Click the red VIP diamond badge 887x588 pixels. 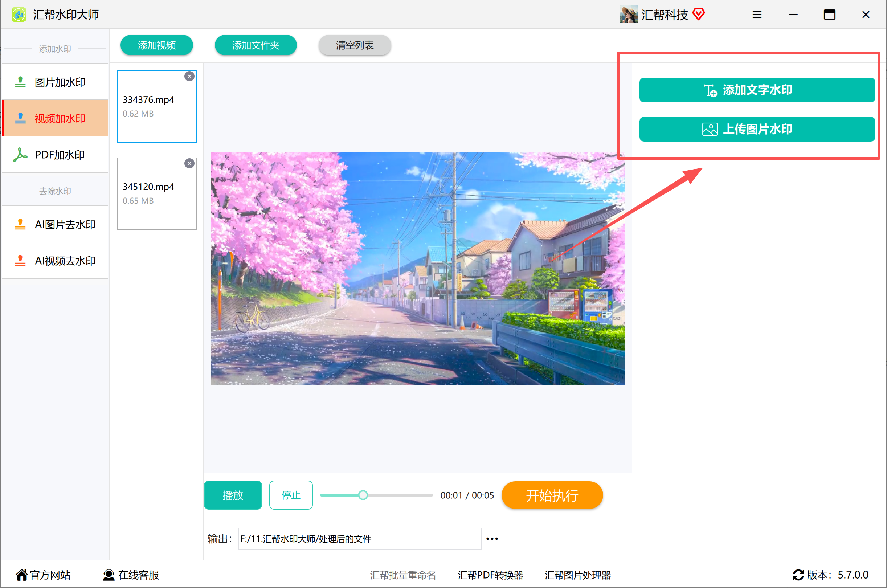click(x=699, y=15)
